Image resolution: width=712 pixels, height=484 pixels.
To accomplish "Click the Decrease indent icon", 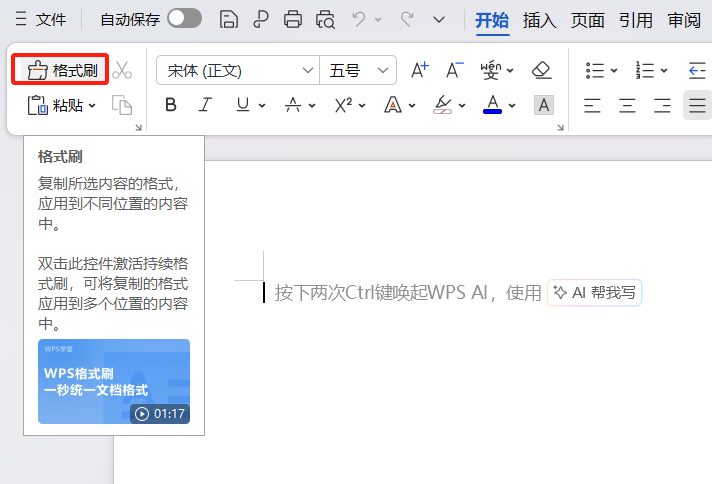I will (x=697, y=70).
